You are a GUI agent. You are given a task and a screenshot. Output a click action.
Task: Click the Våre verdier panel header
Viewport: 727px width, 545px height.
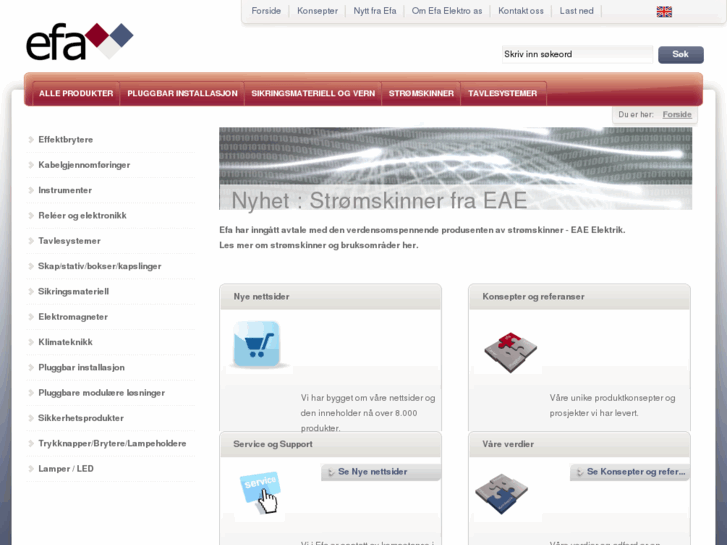579,444
